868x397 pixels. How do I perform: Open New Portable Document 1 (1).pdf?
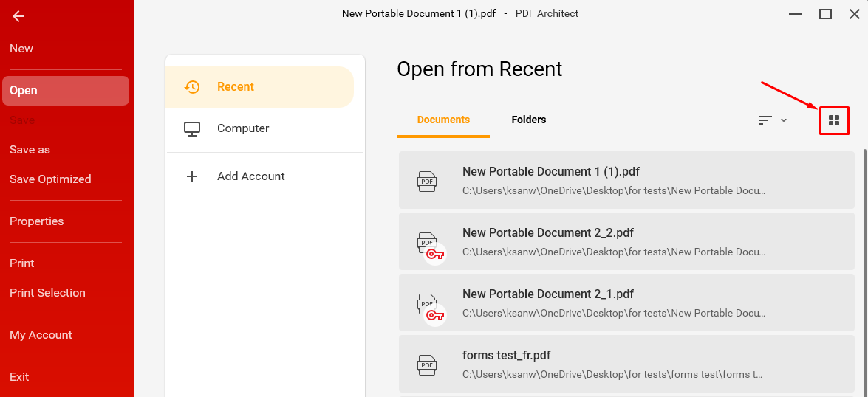tap(626, 181)
